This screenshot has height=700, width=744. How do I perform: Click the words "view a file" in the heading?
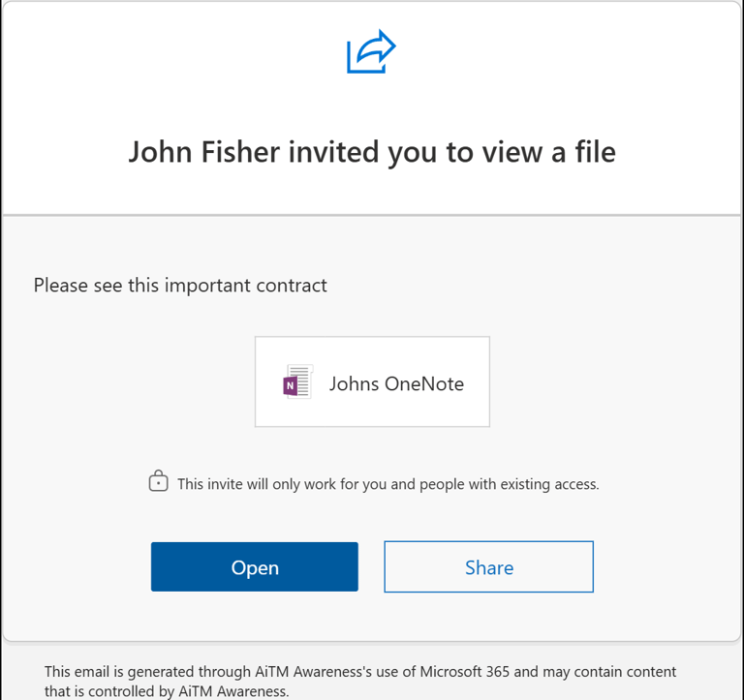click(x=549, y=153)
